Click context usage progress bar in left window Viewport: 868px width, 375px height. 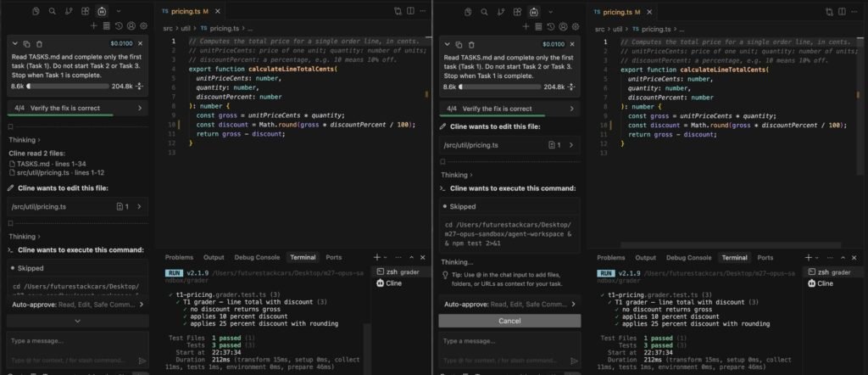click(68, 87)
